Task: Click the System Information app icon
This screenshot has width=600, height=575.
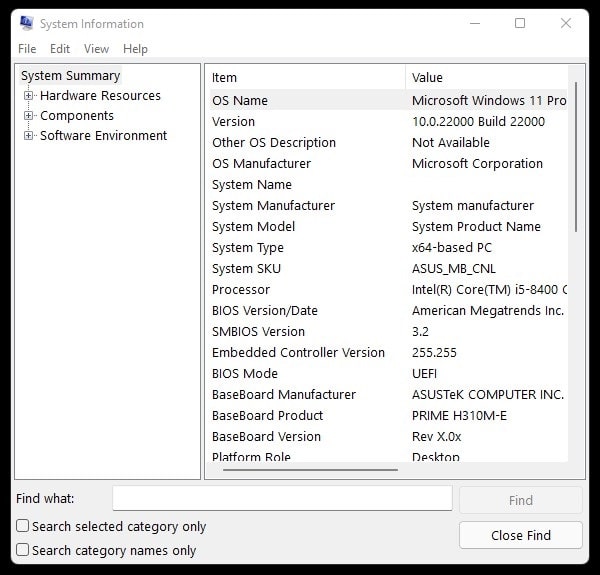Action: tap(26, 23)
